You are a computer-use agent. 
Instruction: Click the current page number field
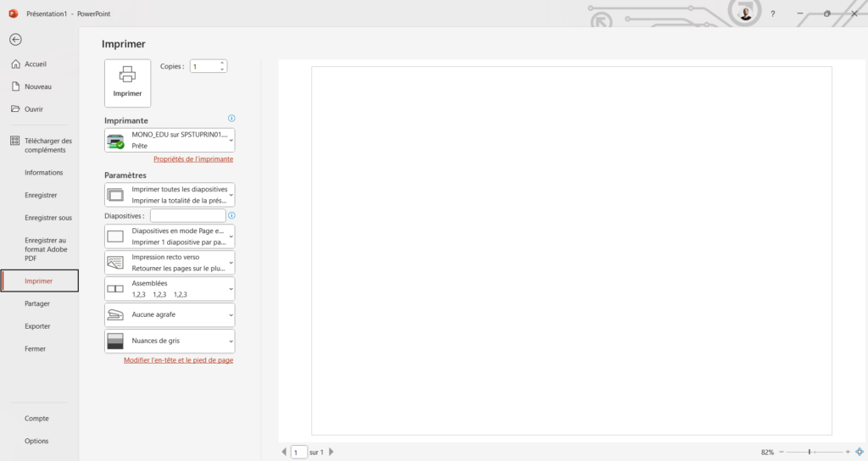click(299, 453)
